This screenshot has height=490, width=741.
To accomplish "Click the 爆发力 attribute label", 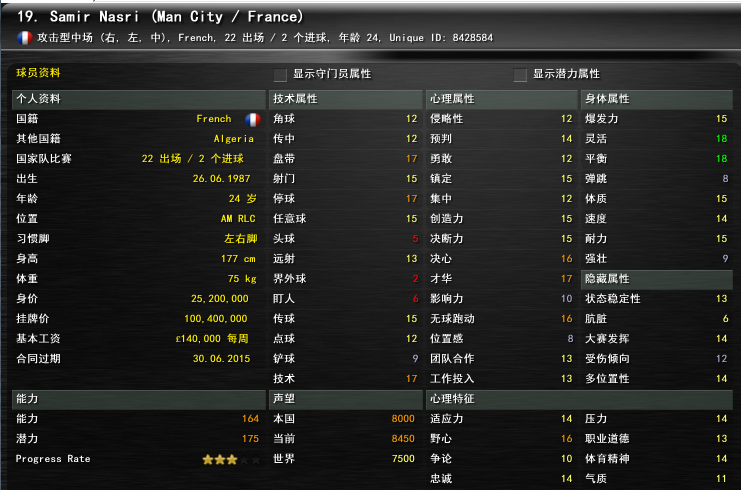I will [602, 119].
